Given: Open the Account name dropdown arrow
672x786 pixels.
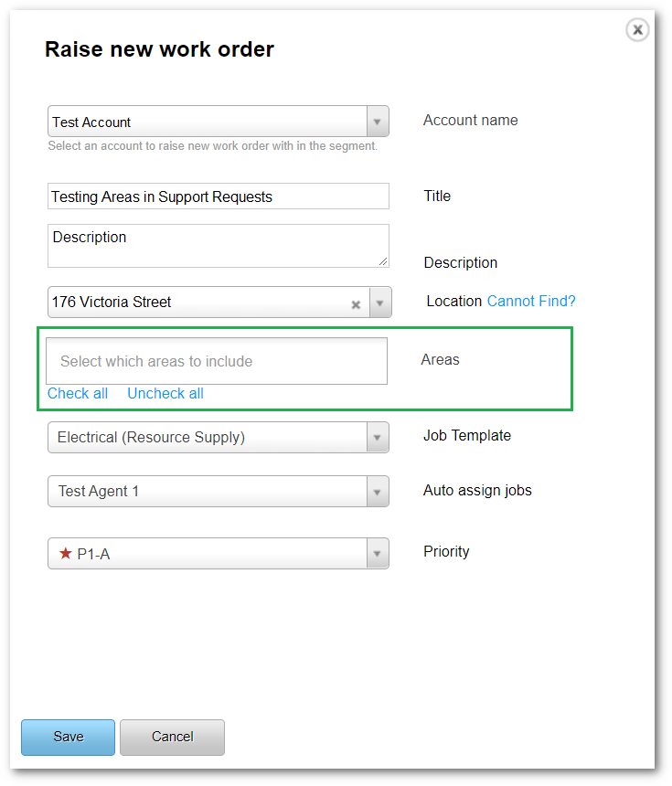Looking at the screenshot, I should tap(378, 122).
